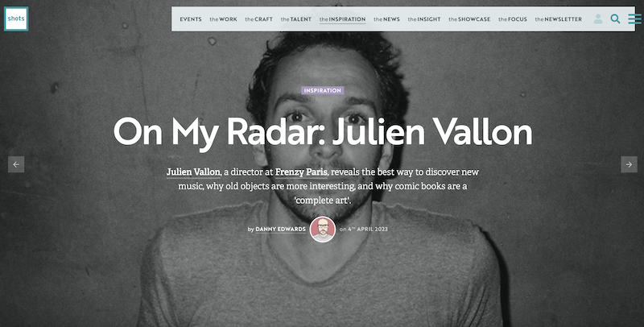The height and width of the screenshot is (327, 644).
Task: Open the hamburger menu icon
Action: [x=634, y=19]
